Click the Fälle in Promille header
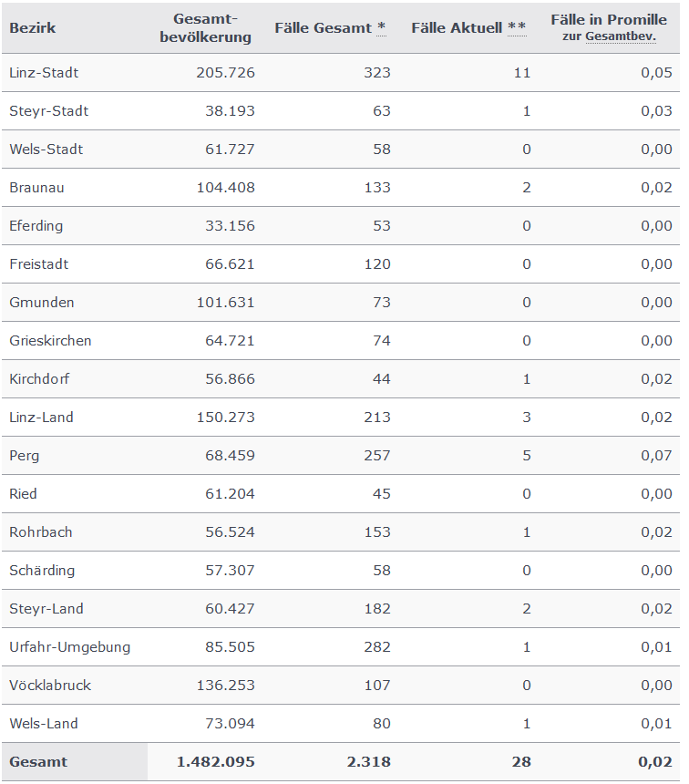This screenshot has width=689, height=784. click(609, 20)
